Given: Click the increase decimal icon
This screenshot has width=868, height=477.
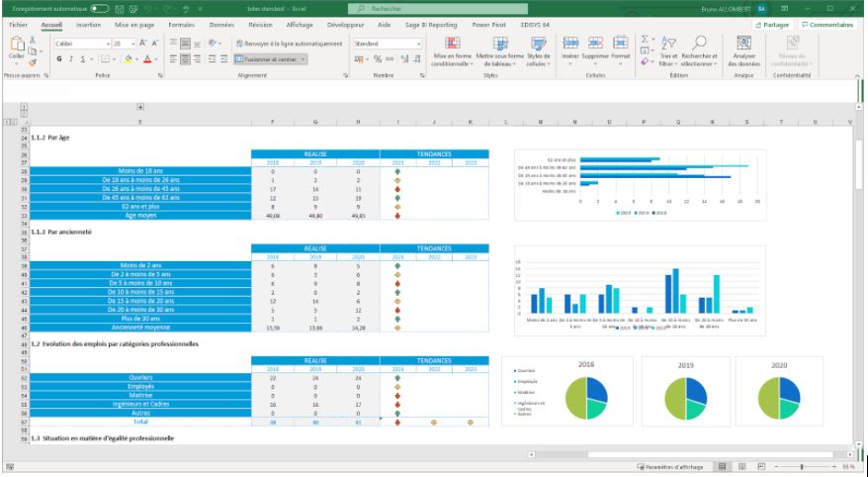Looking at the screenshot, I should click(x=404, y=59).
